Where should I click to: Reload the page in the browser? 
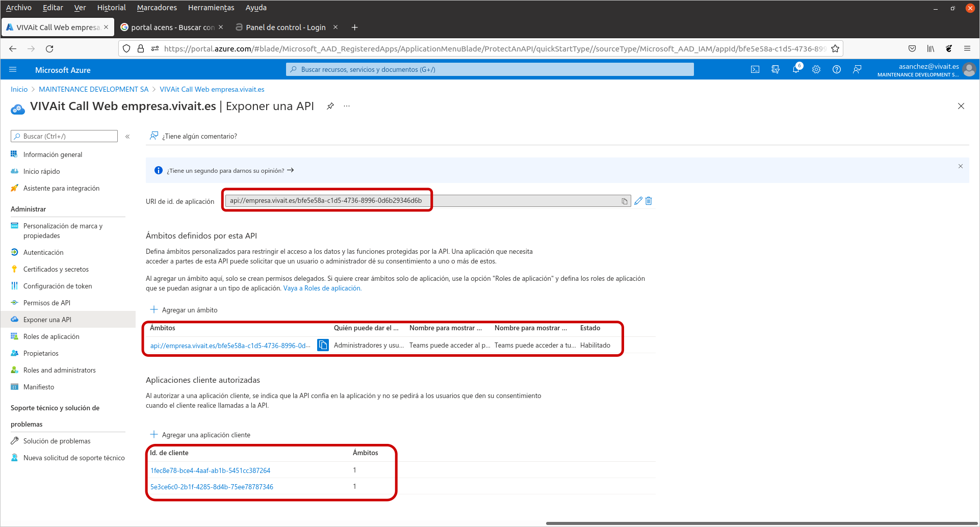(49, 49)
